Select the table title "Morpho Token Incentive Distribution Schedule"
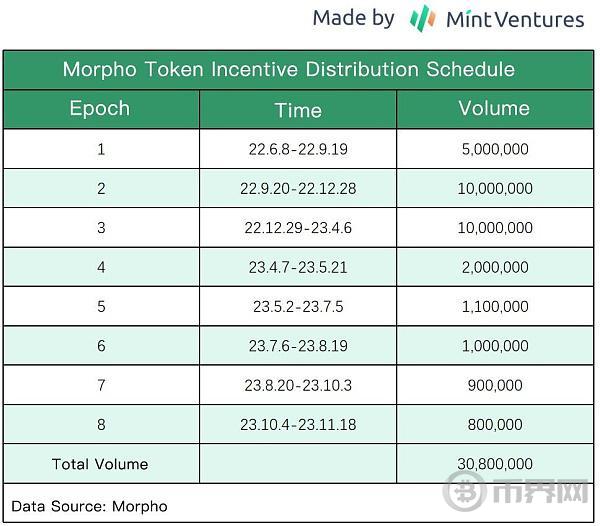This screenshot has width=600, height=526. 289,70
